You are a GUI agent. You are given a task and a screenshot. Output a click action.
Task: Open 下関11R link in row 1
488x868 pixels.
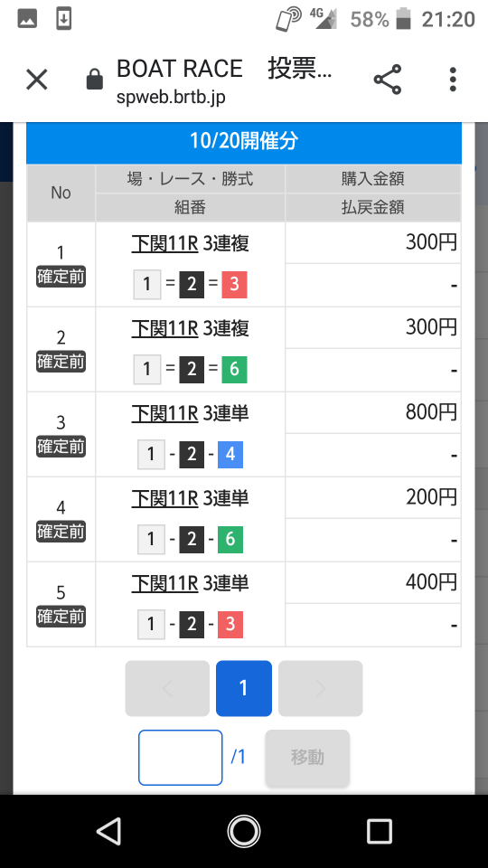tap(164, 243)
